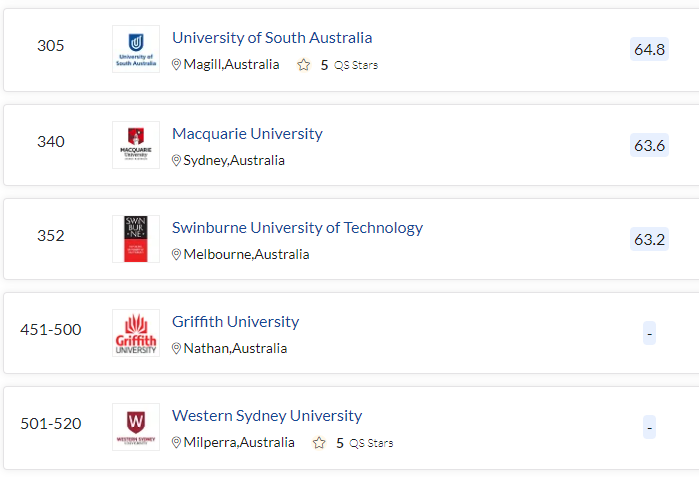Click the Swinburne University logo
699x482 pixels.
(136, 239)
